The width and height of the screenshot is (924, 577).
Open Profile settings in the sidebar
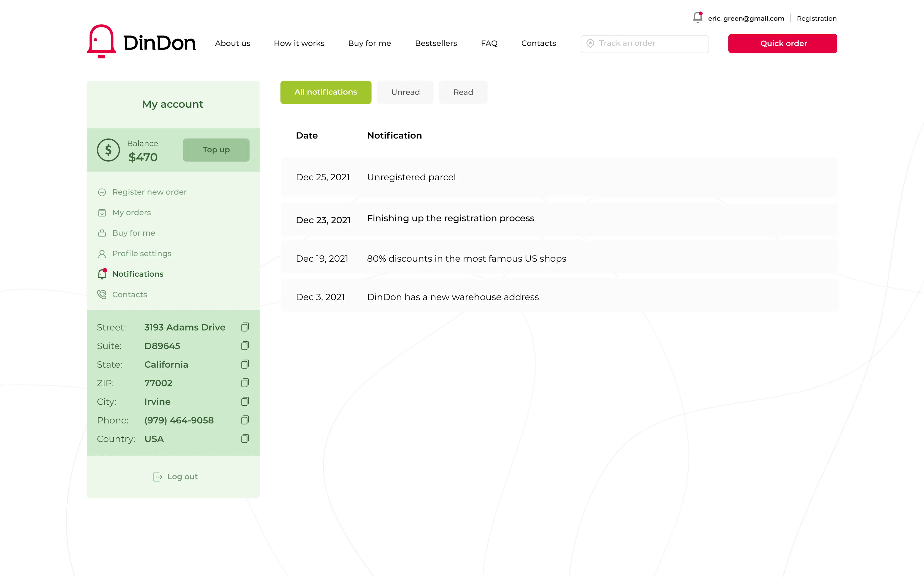142,253
